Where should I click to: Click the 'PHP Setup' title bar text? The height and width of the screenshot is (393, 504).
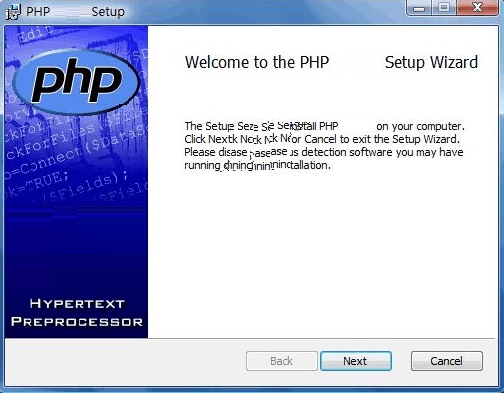point(76,12)
